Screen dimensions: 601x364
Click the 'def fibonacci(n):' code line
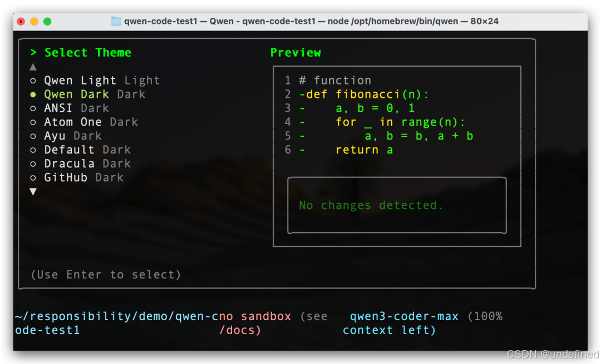click(364, 94)
